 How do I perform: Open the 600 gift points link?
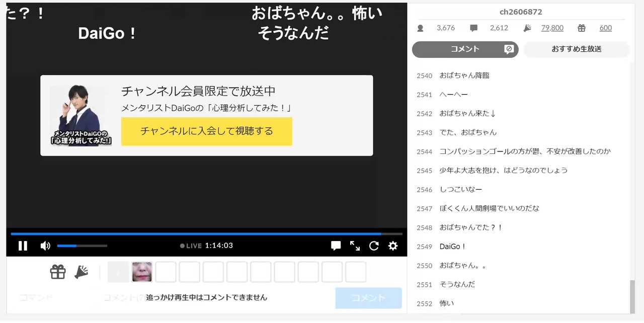coord(606,28)
